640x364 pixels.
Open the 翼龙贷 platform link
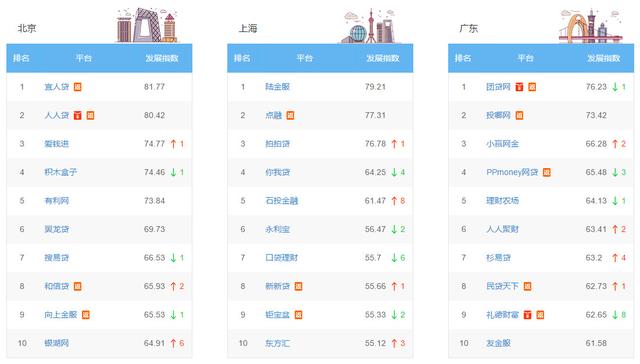click(57, 229)
